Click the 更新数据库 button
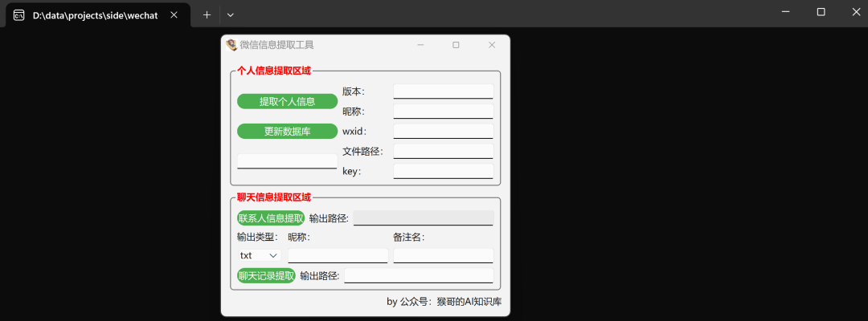The image size is (868, 321). (x=287, y=131)
